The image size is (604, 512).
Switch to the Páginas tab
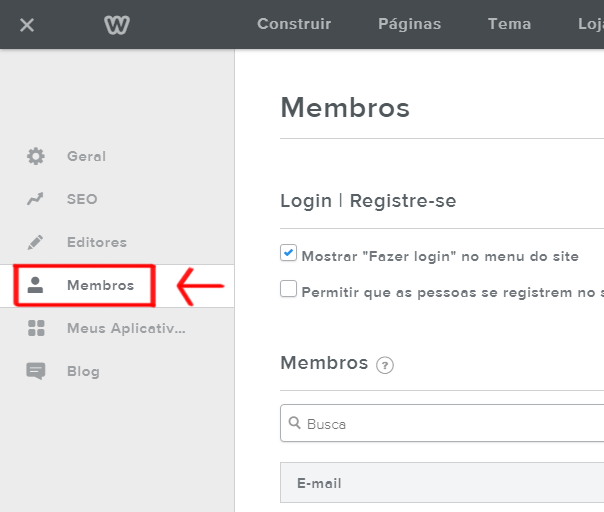tap(410, 24)
